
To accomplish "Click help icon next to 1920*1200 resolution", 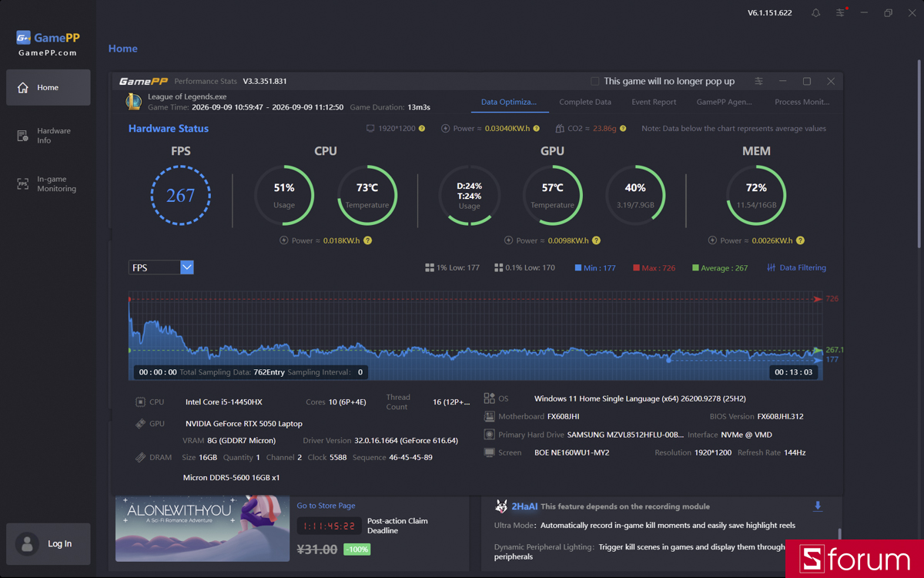I will pos(422,129).
